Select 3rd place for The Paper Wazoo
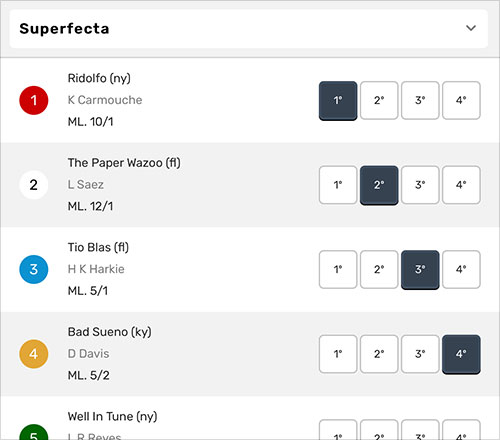Image resolution: width=500 pixels, height=440 pixels. click(420, 185)
